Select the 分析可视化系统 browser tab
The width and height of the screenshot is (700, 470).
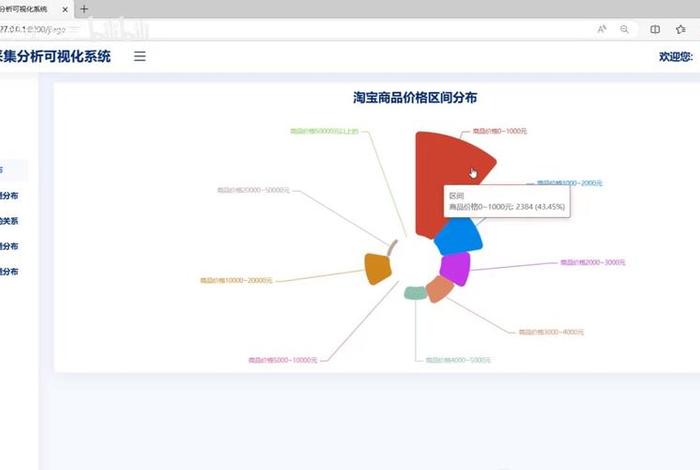(24, 9)
